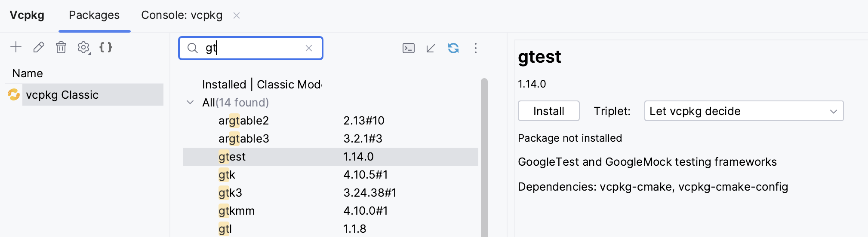The width and height of the screenshot is (868, 237).
Task: Clear the search field text
Action: tap(309, 48)
